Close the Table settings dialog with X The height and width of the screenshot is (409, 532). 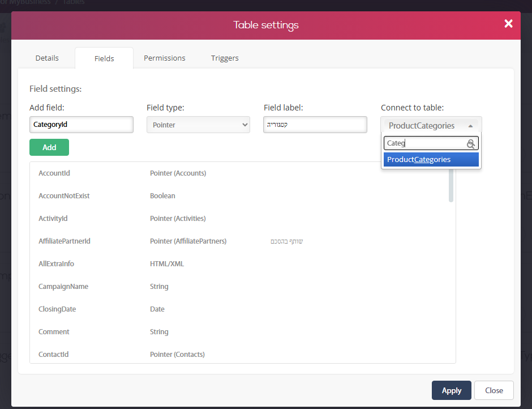508,23
